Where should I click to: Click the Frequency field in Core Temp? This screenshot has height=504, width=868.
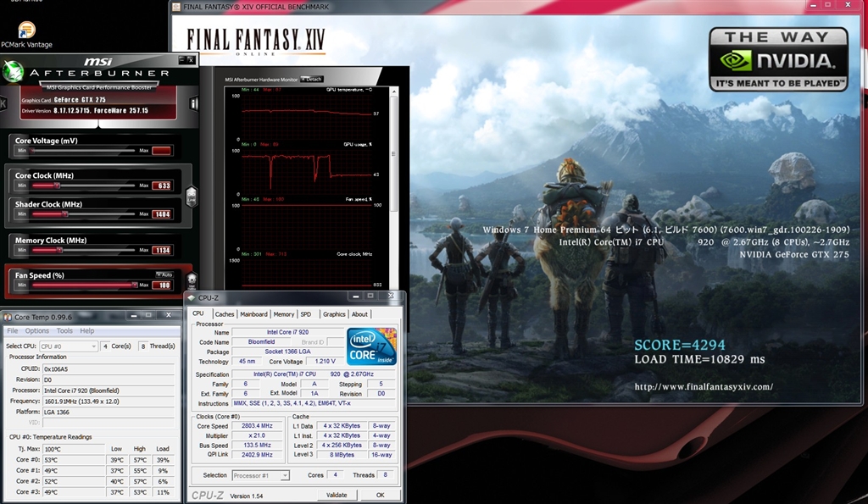tap(108, 402)
